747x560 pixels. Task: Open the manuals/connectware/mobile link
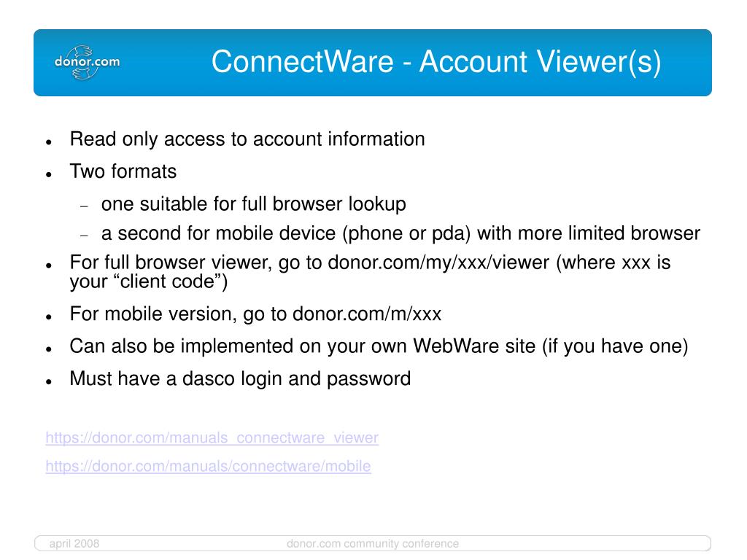click(208, 466)
